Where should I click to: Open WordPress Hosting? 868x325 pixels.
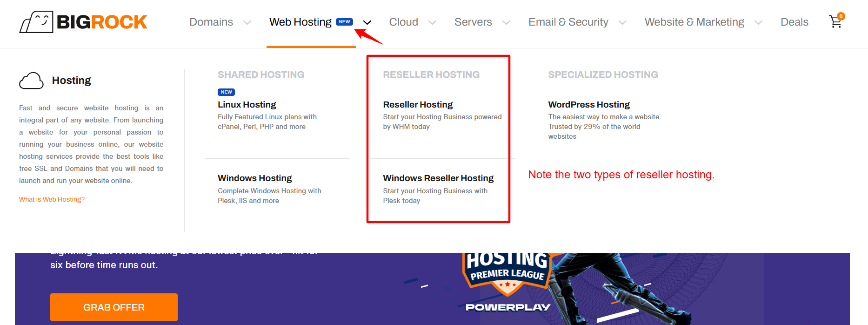[x=589, y=105]
